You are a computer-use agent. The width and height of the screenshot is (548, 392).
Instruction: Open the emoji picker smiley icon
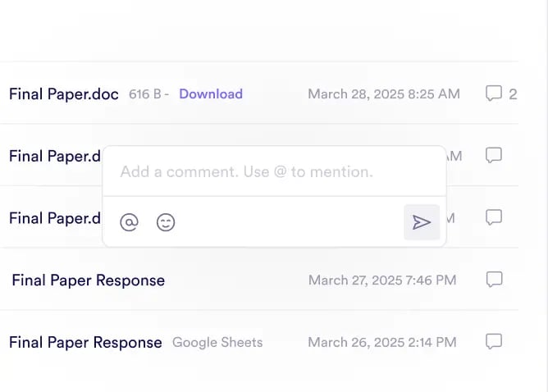point(166,222)
